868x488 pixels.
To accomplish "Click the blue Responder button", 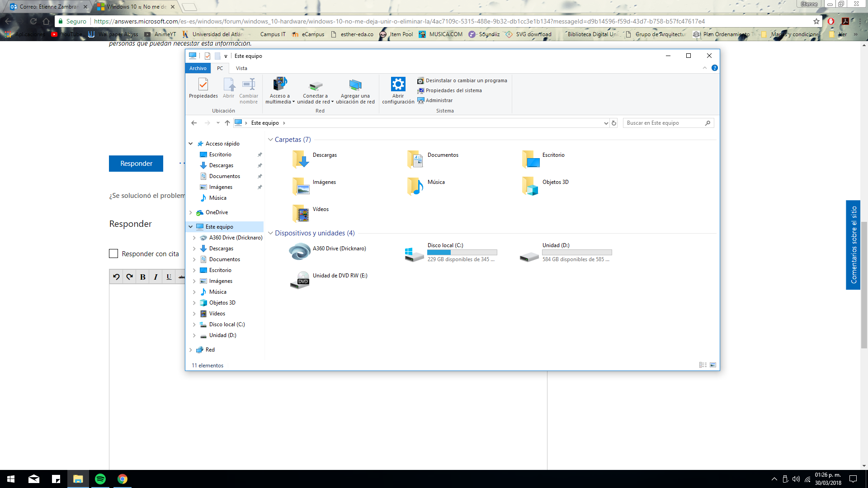I will [x=136, y=164].
